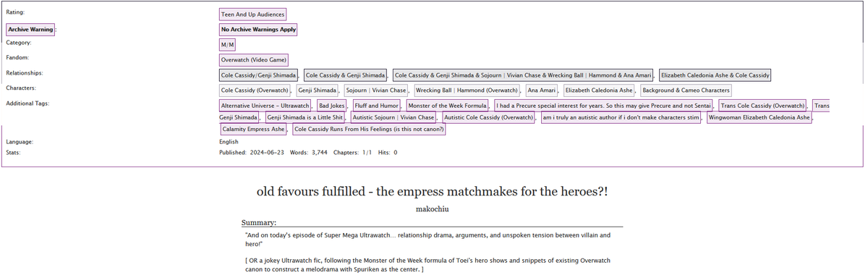868x278 pixels.
Task: Select the Language value English
Action: click(x=229, y=142)
